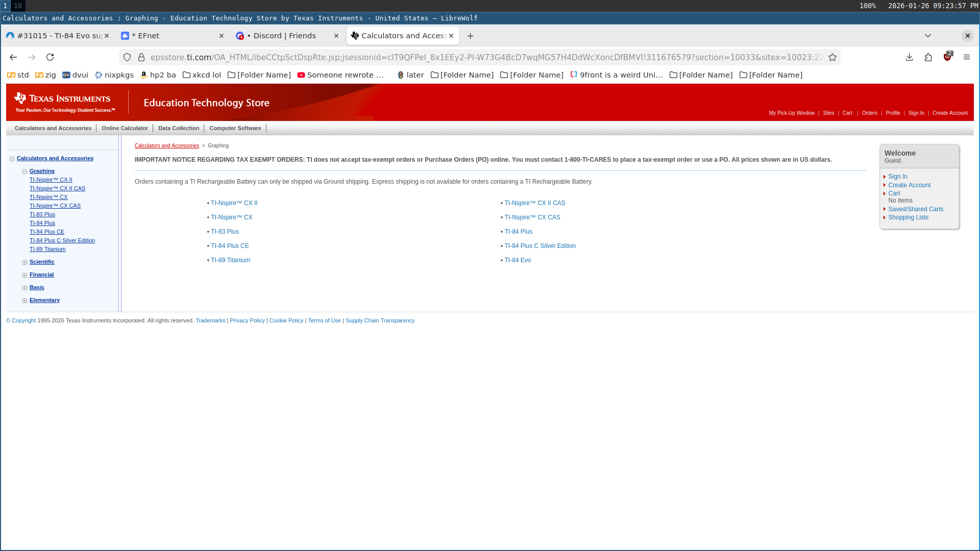This screenshot has height=551, width=980.
Task: Switch to the Discord Friends tab
Action: (x=284, y=36)
